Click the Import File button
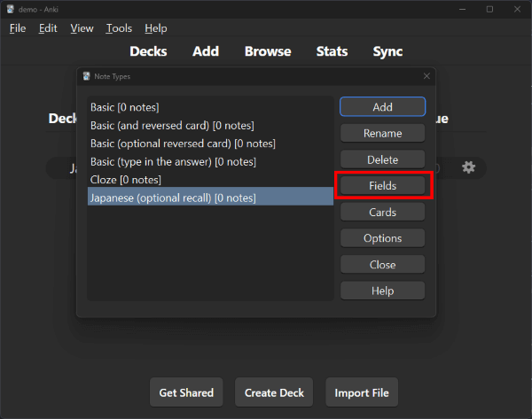The image size is (532, 419). (362, 392)
